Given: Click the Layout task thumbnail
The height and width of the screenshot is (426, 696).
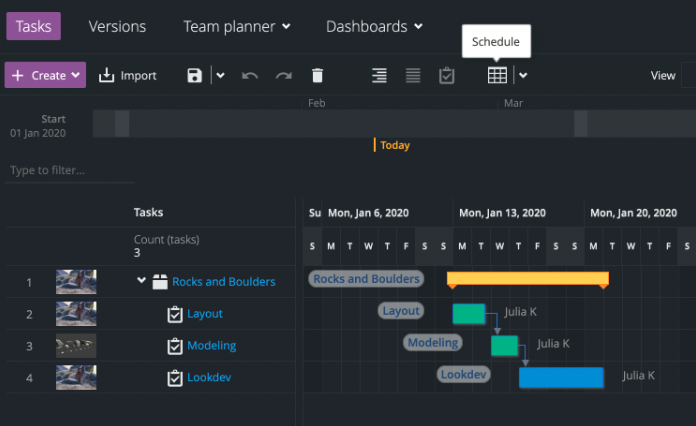Looking at the screenshot, I should point(76,314).
